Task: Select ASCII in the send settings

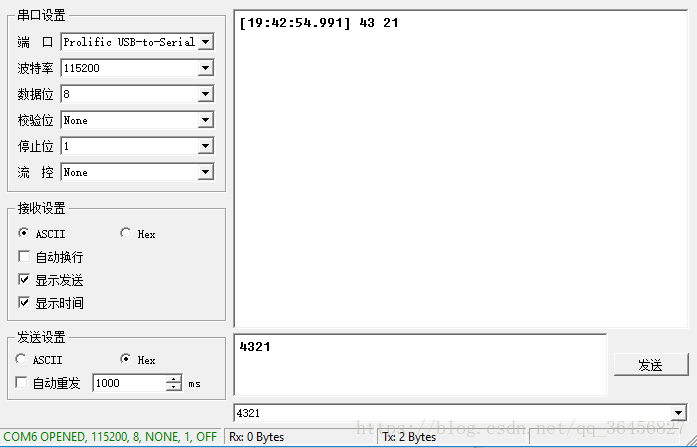Action: [39, 359]
